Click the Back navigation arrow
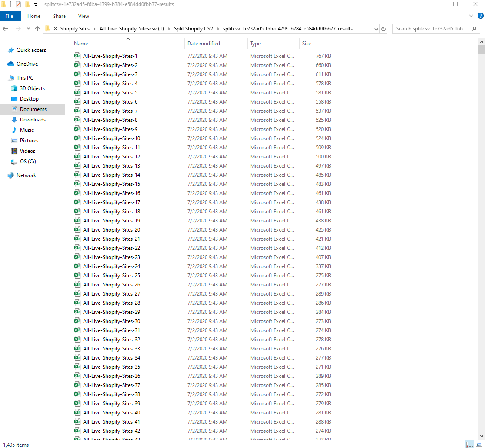 (x=5, y=29)
